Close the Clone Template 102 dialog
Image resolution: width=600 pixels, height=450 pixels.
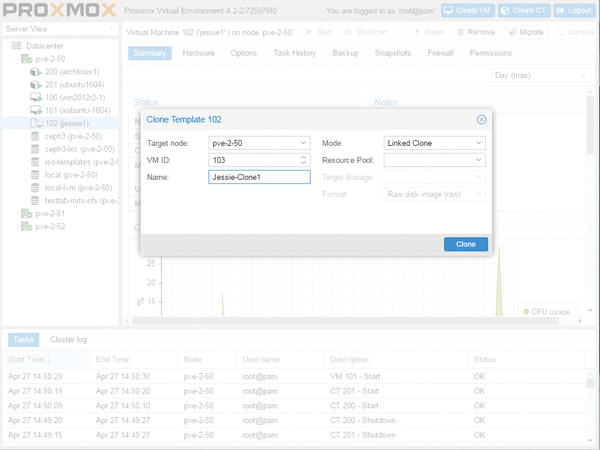(481, 119)
